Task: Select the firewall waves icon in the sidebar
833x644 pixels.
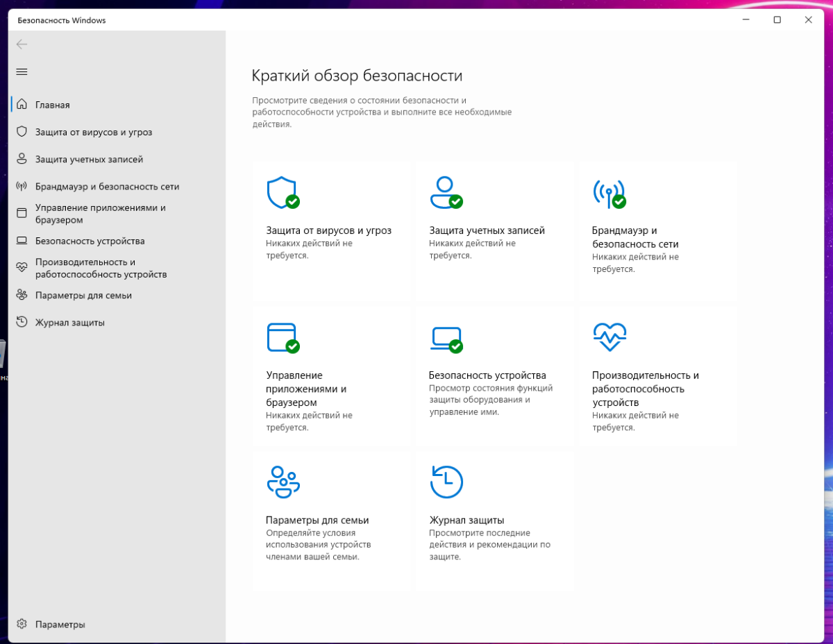Action: pos(22,186)
